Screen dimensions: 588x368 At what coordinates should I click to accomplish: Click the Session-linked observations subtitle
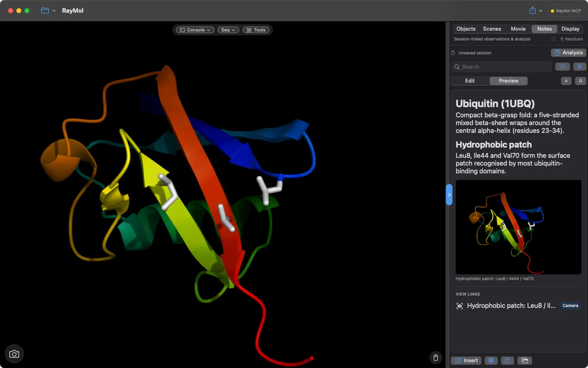click(x=492, y=39)
